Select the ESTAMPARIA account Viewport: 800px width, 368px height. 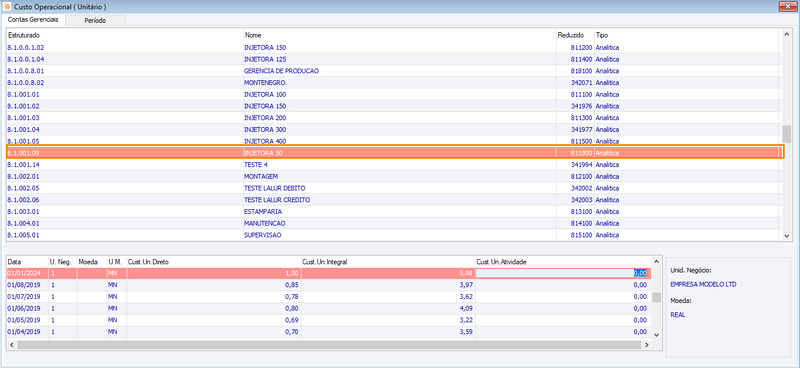(x=393, y=212)
